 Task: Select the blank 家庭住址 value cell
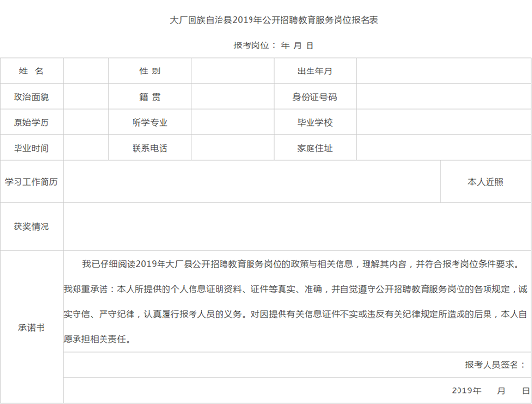coord(444,148)
